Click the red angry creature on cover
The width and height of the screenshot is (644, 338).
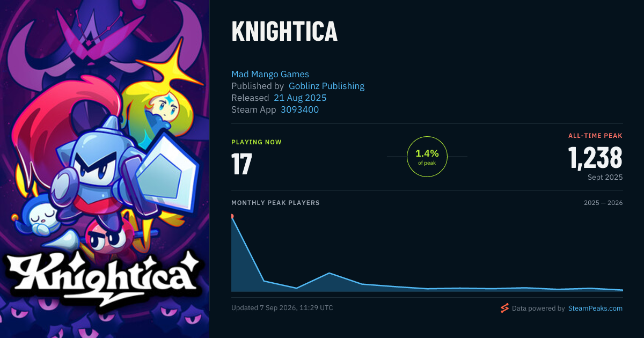point(107,233)
